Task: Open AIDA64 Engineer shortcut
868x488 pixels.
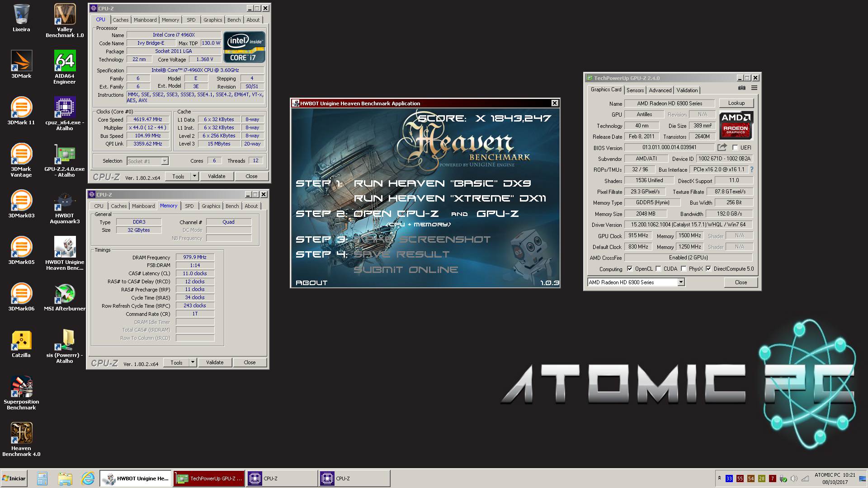Action: (x=65, y=67)
